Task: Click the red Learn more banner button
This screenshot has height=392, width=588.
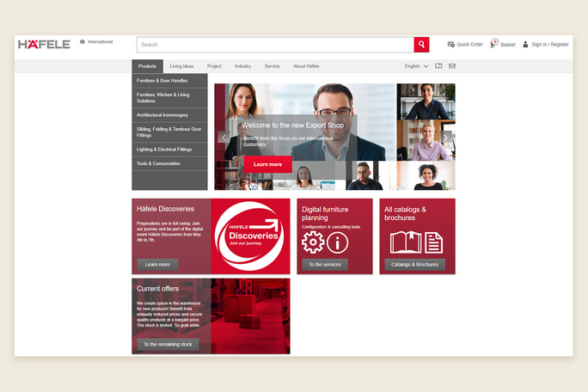Action: pos(267,164)
